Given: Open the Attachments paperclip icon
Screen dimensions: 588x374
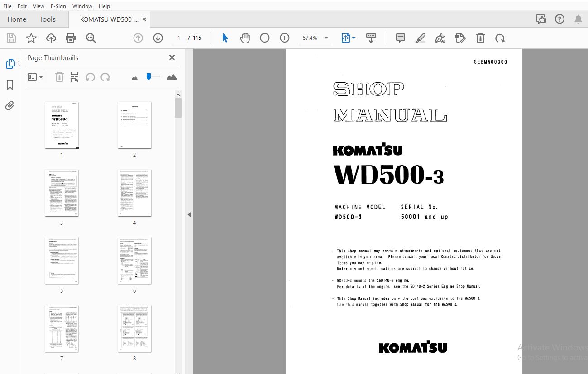Looking at the screenshot, I should coord(10,106).
